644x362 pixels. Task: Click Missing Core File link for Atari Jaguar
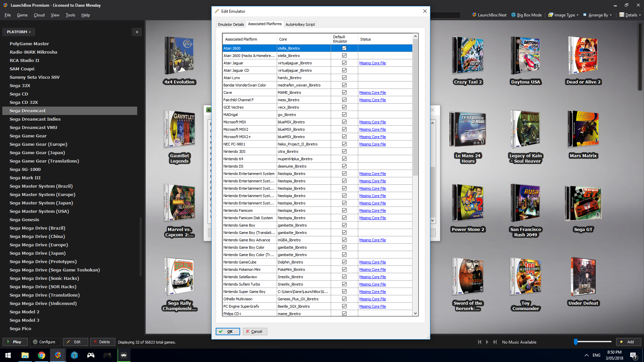tap(372, 63)
